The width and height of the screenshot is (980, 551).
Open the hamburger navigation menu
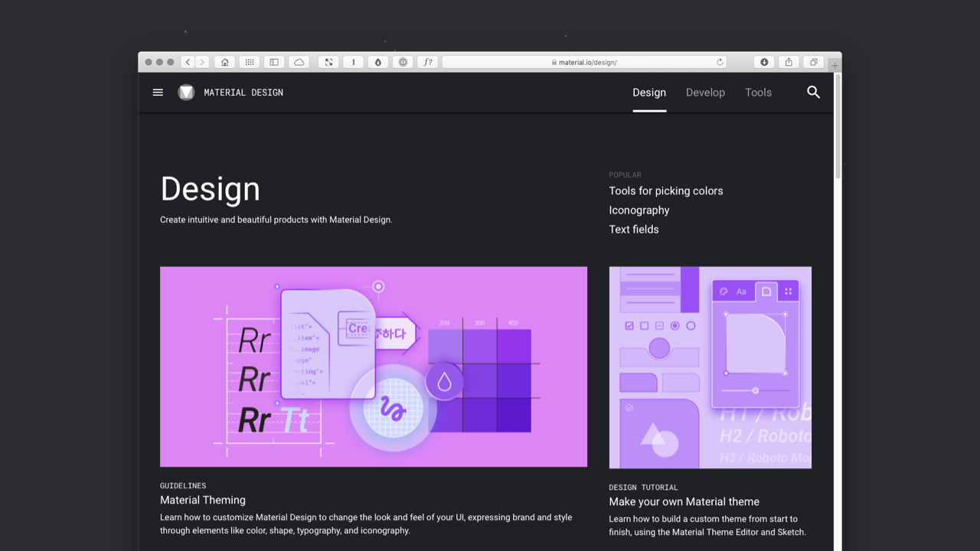[158, 93]
